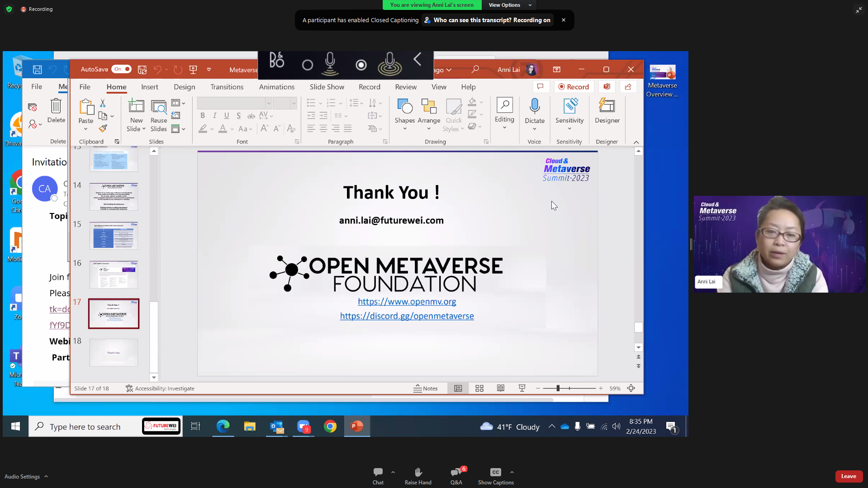The width and height of the screenshot is (868, 488).
Task: Click the Cut scissors icon
Action: pyautogui.click(x=103, y=104)
